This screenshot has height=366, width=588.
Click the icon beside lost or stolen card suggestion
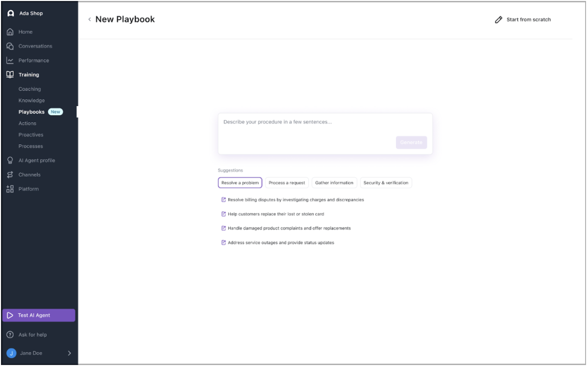(x=223, y=214)
